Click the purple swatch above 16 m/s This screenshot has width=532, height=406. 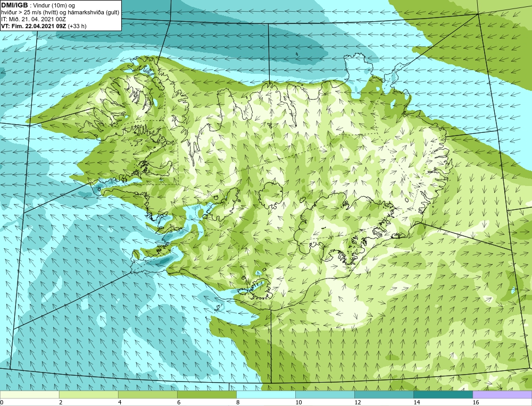(x=502, y=394)
